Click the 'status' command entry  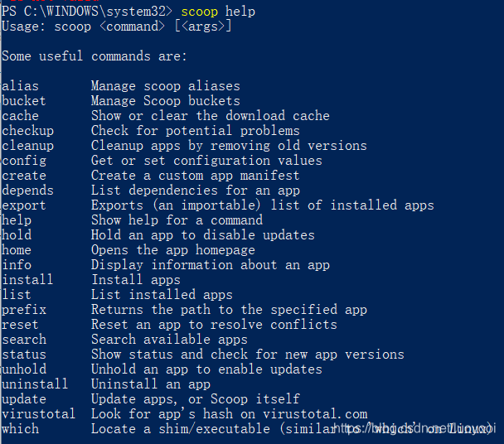(x=24, y=355)
